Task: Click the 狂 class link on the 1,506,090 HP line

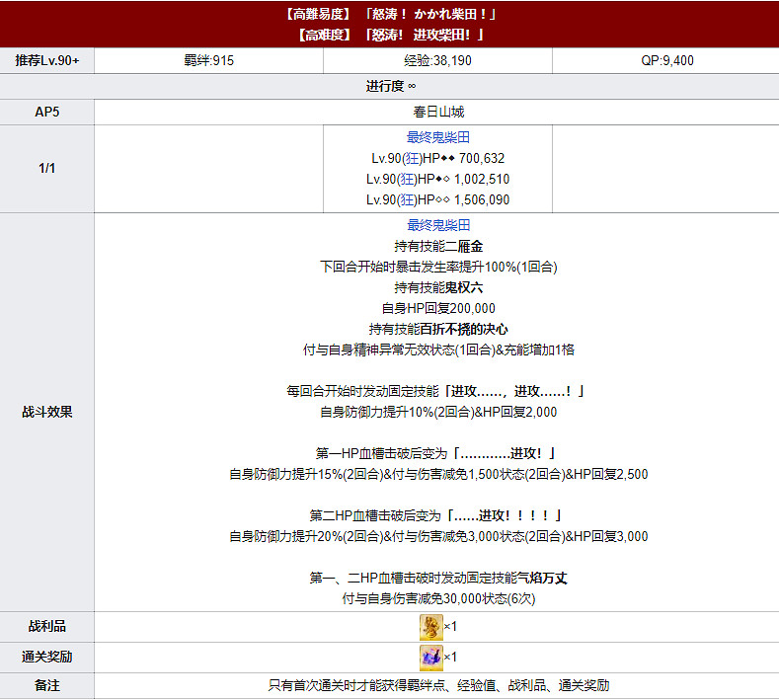Action: tap(407, 199)
